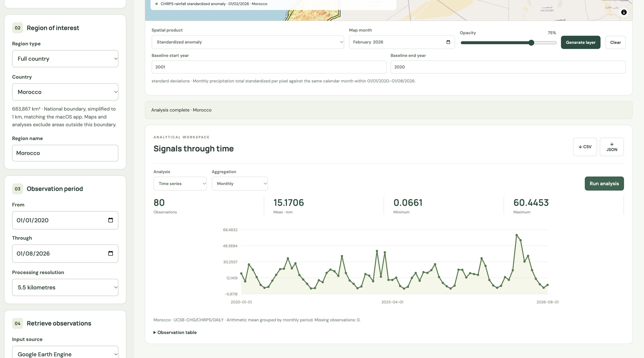Click the Analysis complete · Morocco status

point(181,110)
